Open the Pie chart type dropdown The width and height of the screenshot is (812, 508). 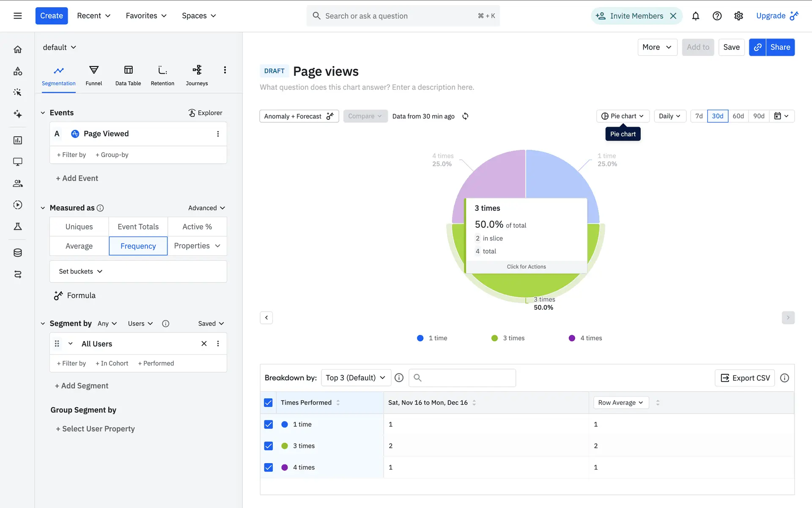point(623,116)
